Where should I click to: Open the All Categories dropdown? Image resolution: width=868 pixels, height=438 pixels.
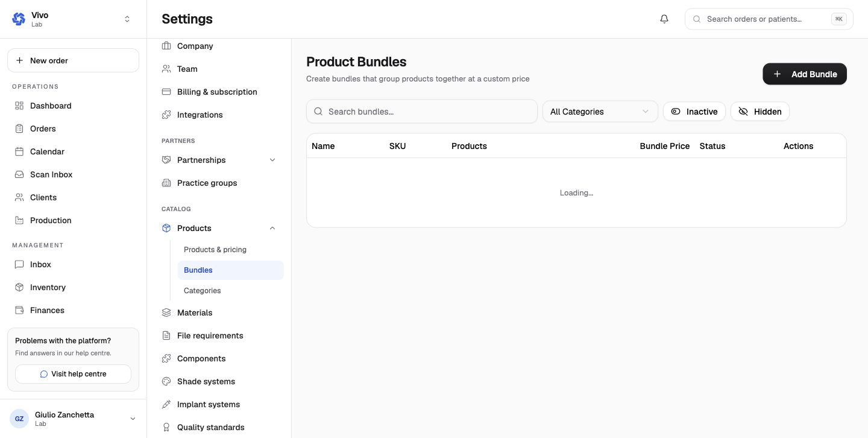click(x=600, y=112)
